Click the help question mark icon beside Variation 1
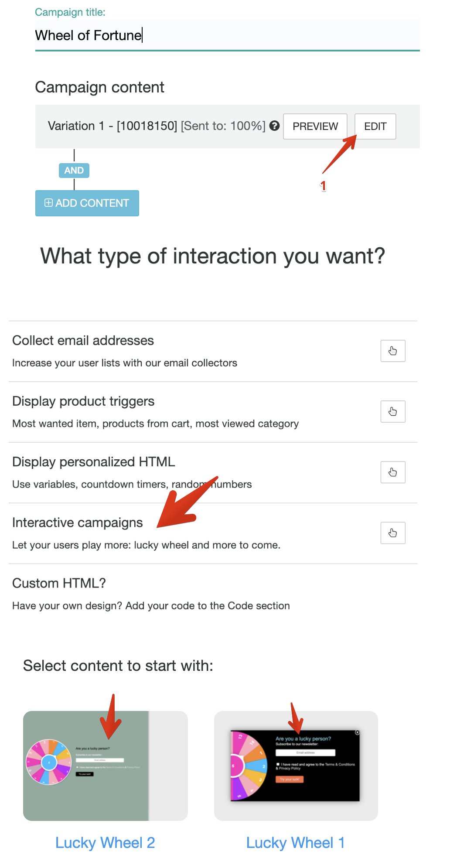This screenshot has height=868, width=450. pos(274,126)
